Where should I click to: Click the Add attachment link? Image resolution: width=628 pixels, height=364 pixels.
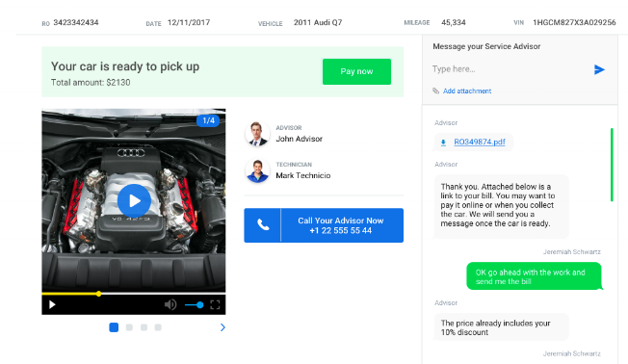[x=467, y=91]
